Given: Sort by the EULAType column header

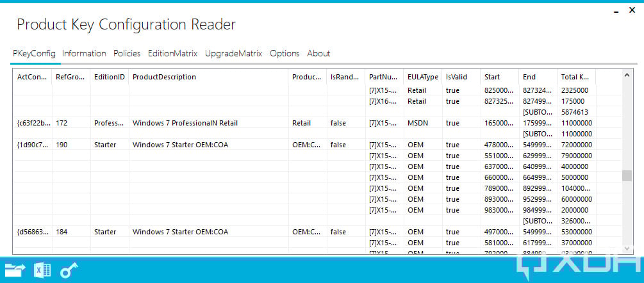Looking at the screenshot, I should (423, 77).
